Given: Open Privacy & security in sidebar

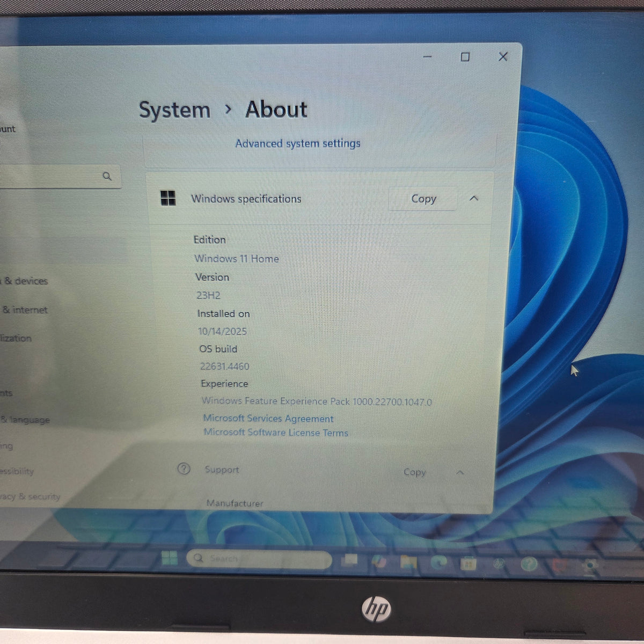Looking at the screenshot, I should coord(30,496).
